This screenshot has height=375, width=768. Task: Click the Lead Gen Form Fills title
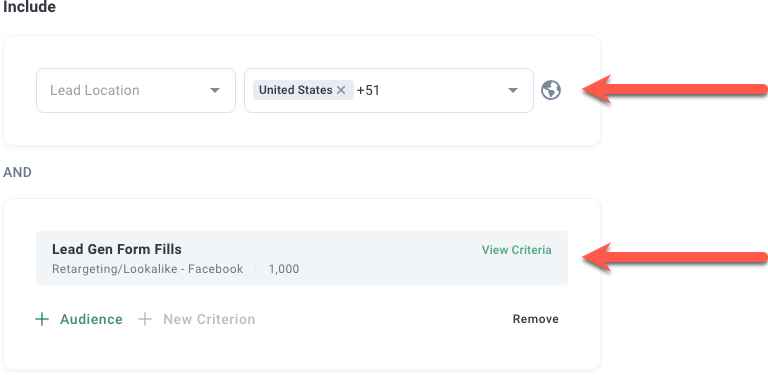coord(117,249)
